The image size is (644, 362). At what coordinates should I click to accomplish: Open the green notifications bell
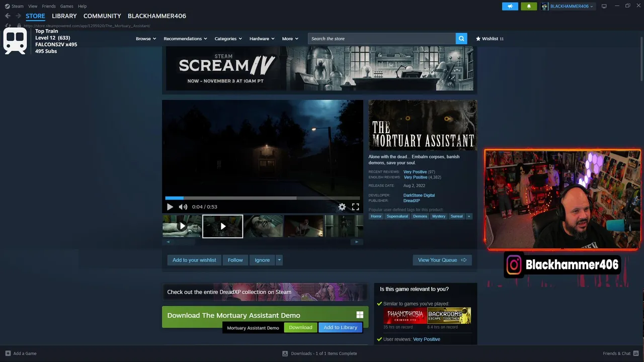tap(529, 6)
